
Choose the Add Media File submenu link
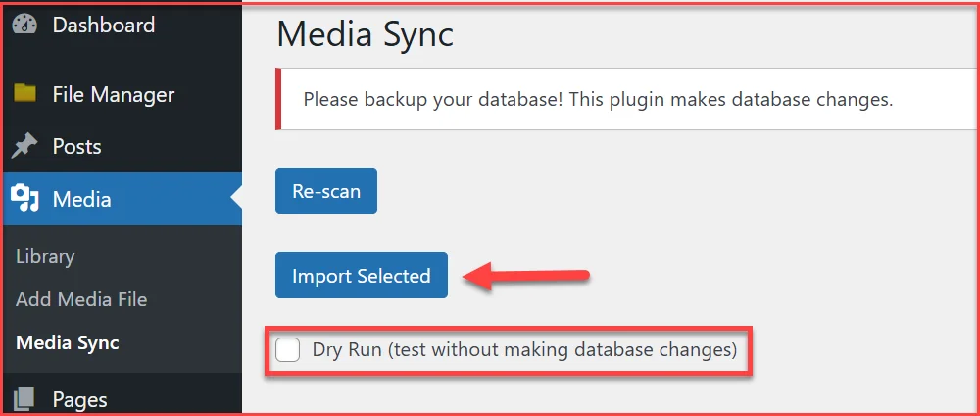coord(81,299)
